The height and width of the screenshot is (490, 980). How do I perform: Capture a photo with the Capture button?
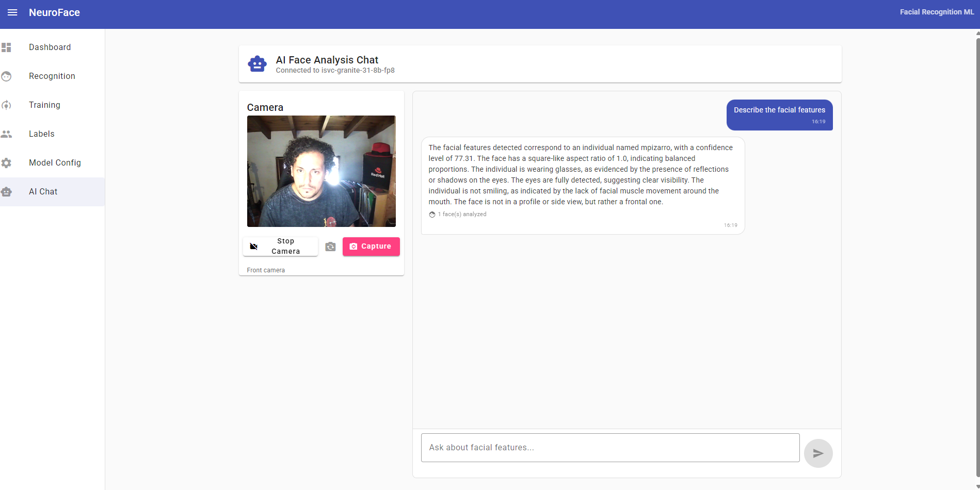click(x=371, y=246)
